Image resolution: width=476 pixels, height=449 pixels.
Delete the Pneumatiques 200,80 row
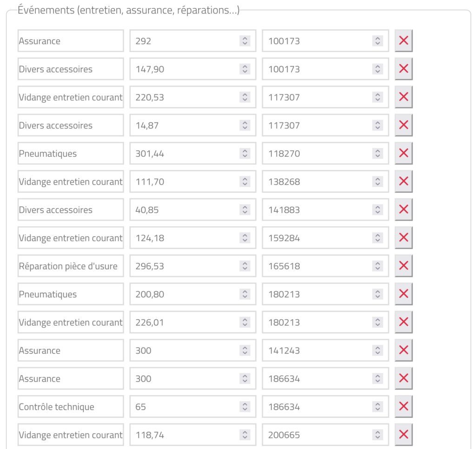pos(403,294)
